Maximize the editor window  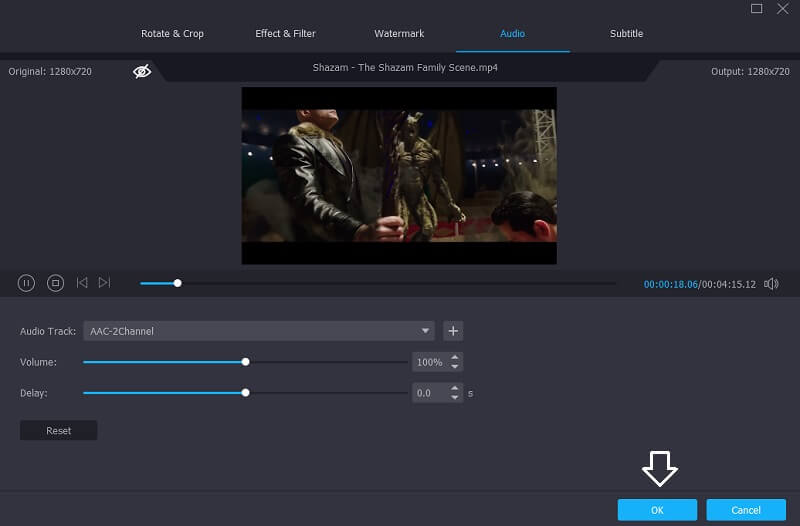tap(756, 9)
